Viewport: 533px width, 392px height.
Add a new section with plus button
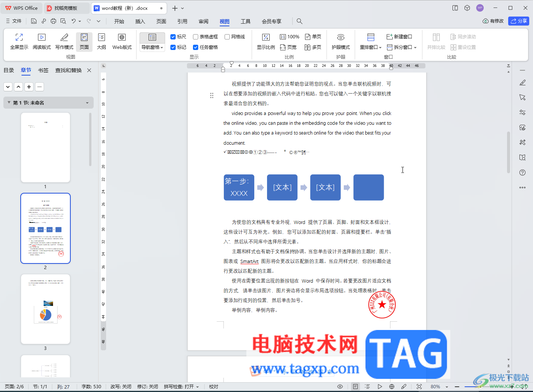(29, 87)
